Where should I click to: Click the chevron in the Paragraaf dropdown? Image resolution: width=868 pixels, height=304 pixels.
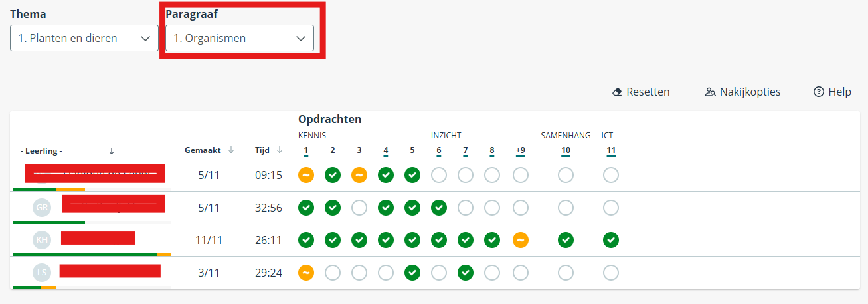(300, 39)
